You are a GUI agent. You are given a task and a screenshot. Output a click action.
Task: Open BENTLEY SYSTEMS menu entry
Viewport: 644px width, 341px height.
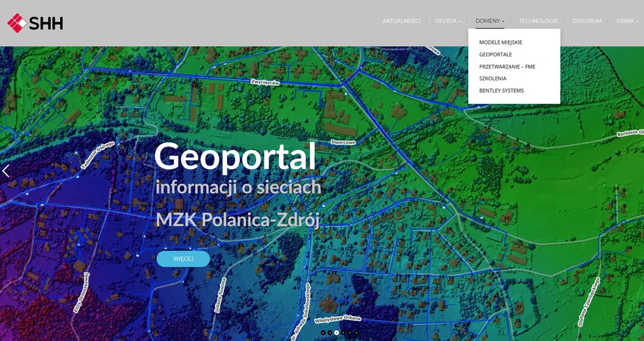point(502,90)
